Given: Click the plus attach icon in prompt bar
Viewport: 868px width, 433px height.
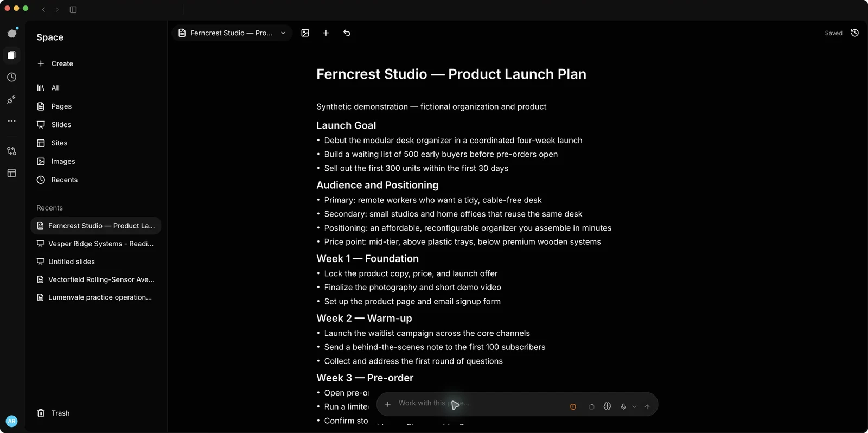Looking at the screenshot, I should coord(388,404).
